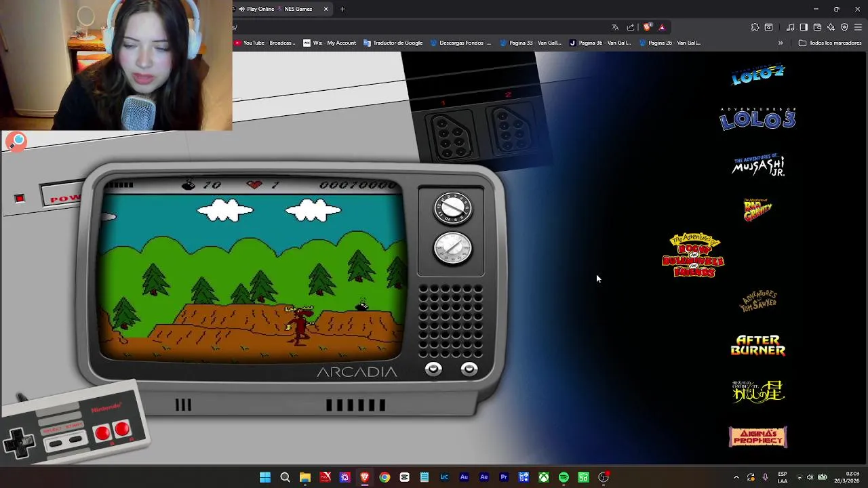Click the right small knob under TV speaker

point(469,369)
